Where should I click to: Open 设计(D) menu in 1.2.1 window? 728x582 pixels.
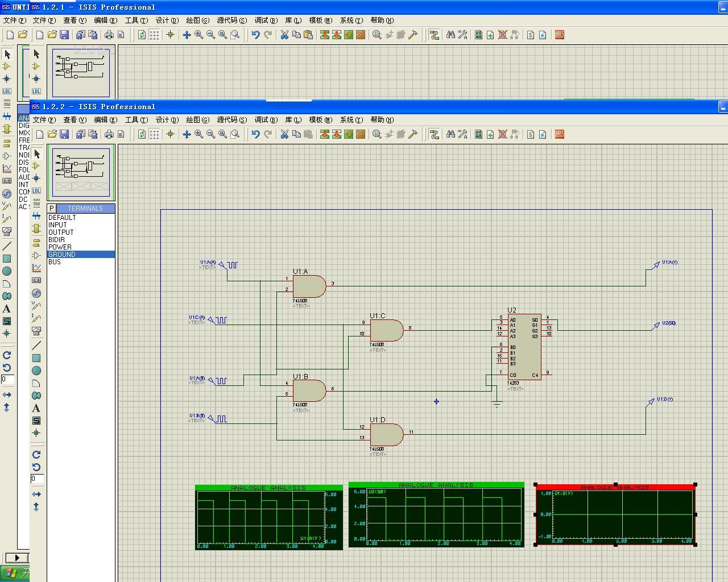167,20
